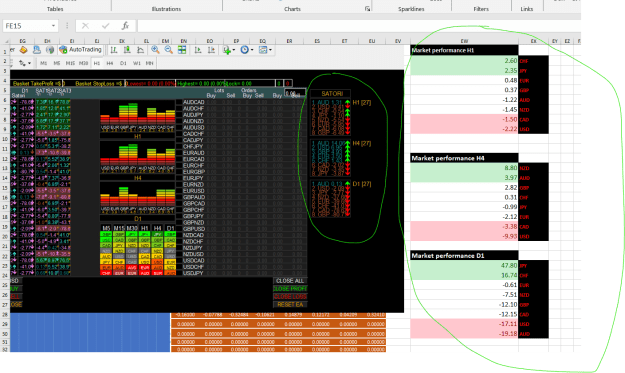Click the chart templates icon
625x373 pixels.
coord(263,50)
